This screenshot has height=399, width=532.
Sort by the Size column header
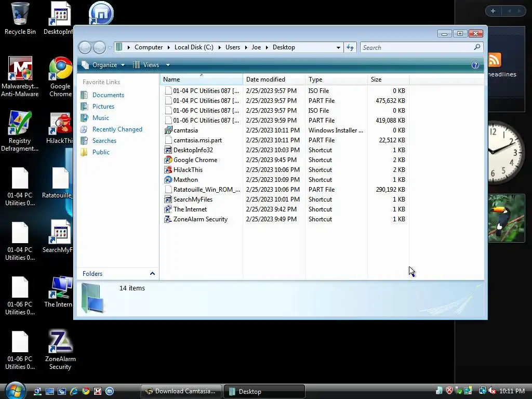389,79
